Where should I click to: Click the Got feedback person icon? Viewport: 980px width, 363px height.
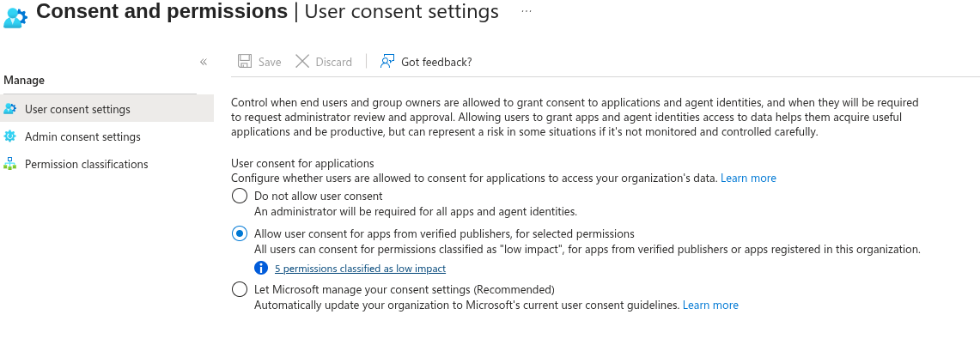387,61
